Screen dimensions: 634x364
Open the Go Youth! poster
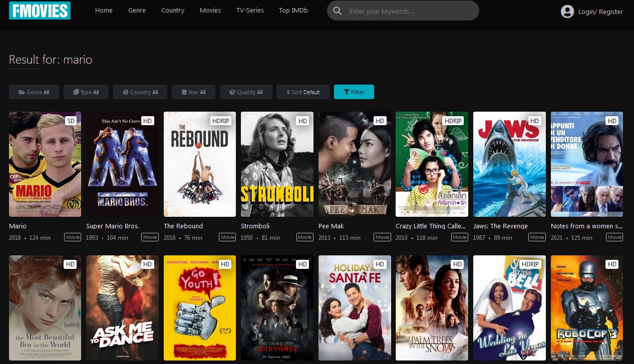[200, 308]
